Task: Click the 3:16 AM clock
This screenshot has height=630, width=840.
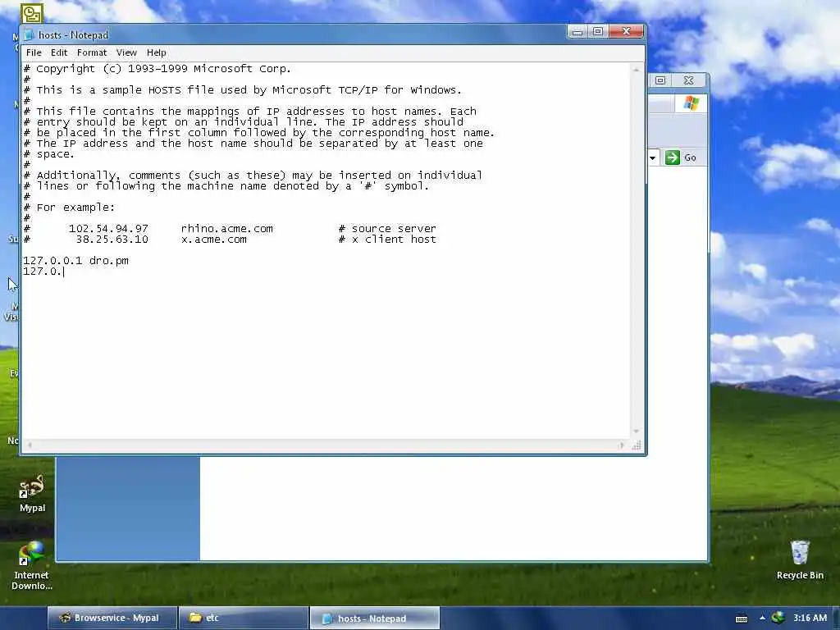Action: (810, 618)
